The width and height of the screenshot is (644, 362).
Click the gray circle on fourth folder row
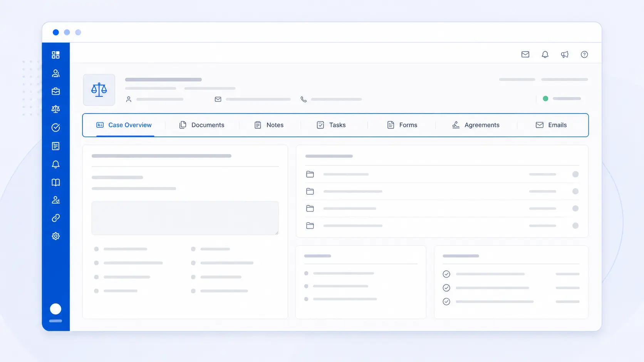pos(575,226)
